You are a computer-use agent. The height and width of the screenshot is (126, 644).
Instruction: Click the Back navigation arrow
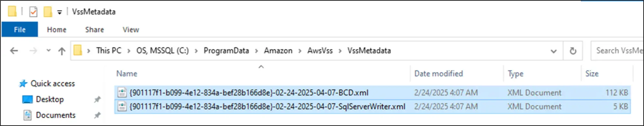[x=14, y=51]
